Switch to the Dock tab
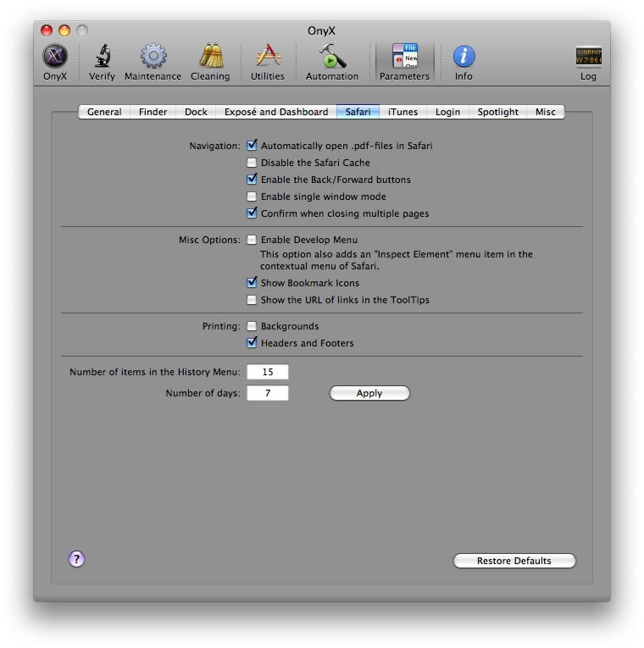 click(x=196, y=112)
